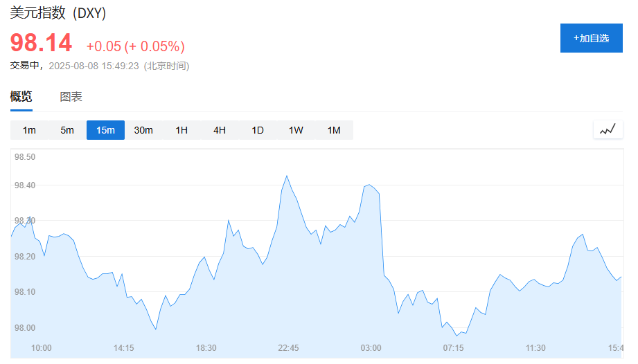Click the 07:15 time axis label

pyautogui.click(x=453, y=348)
